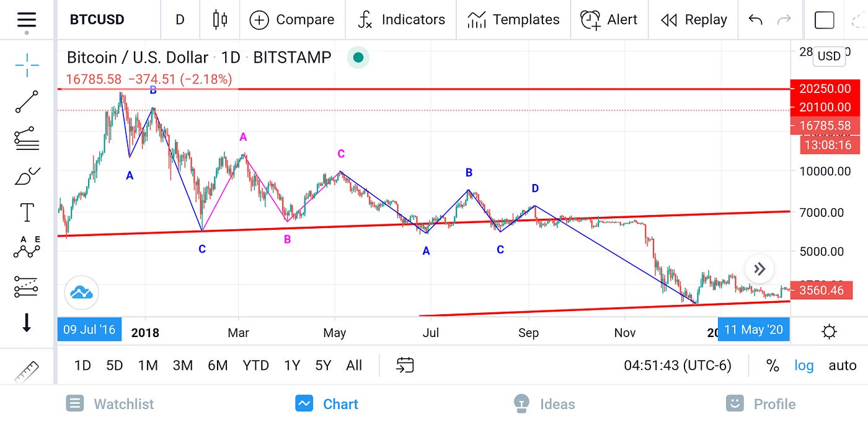The width and height of the screenshot is (868, 422).
Task: Create an Alert using the Alert button
Action: (609, 19)
